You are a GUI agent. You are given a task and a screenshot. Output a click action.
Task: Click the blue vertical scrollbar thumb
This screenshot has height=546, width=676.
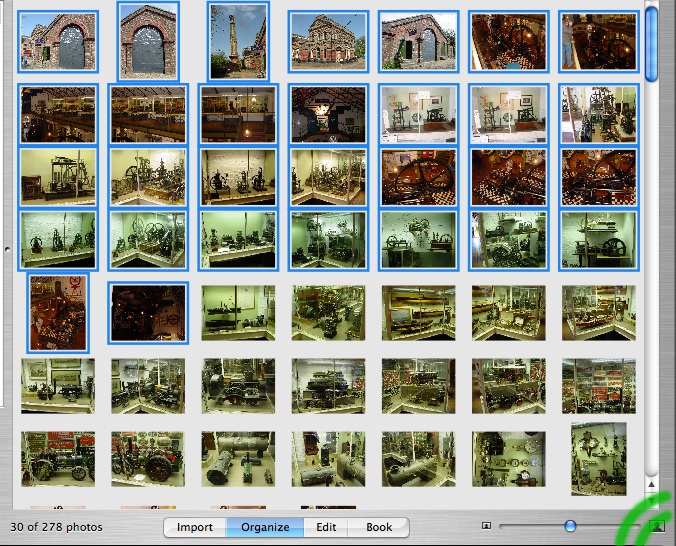pos(652,45)
